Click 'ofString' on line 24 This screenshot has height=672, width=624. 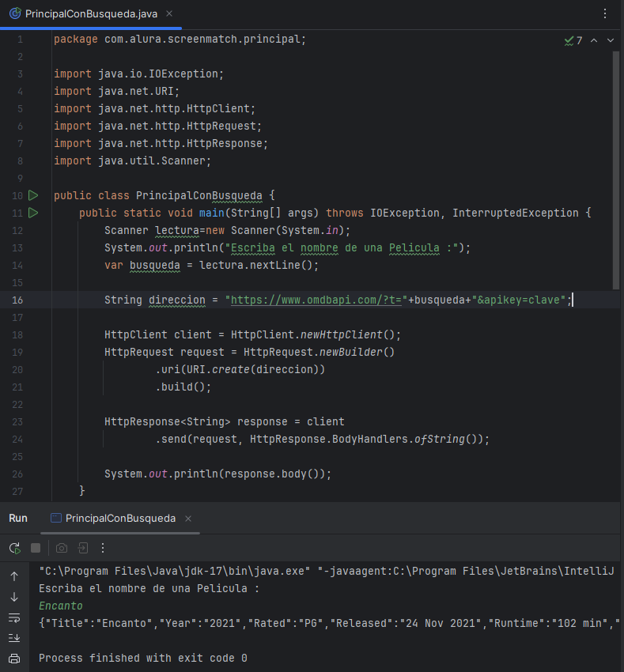(440, 440)
